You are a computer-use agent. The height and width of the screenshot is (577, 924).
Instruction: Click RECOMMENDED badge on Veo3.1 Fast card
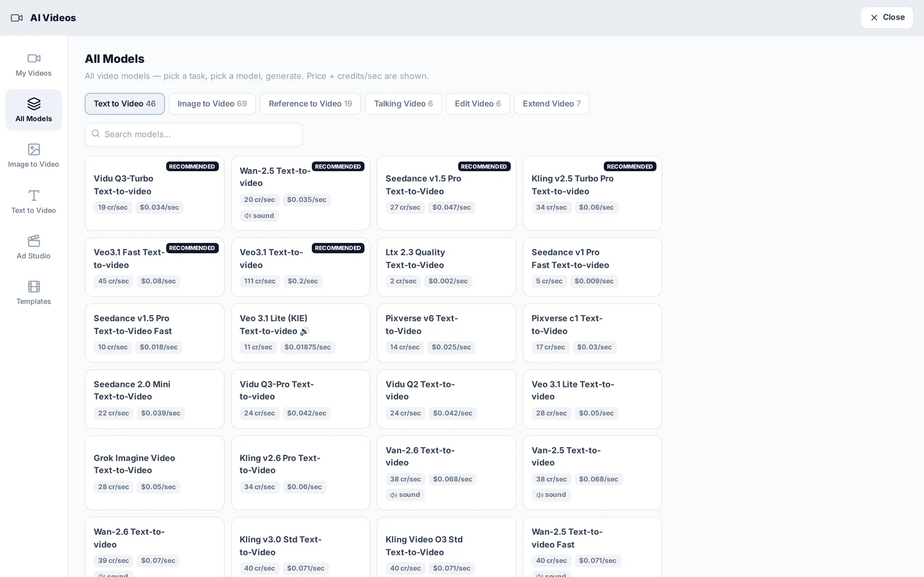click(x=192, y=248)
